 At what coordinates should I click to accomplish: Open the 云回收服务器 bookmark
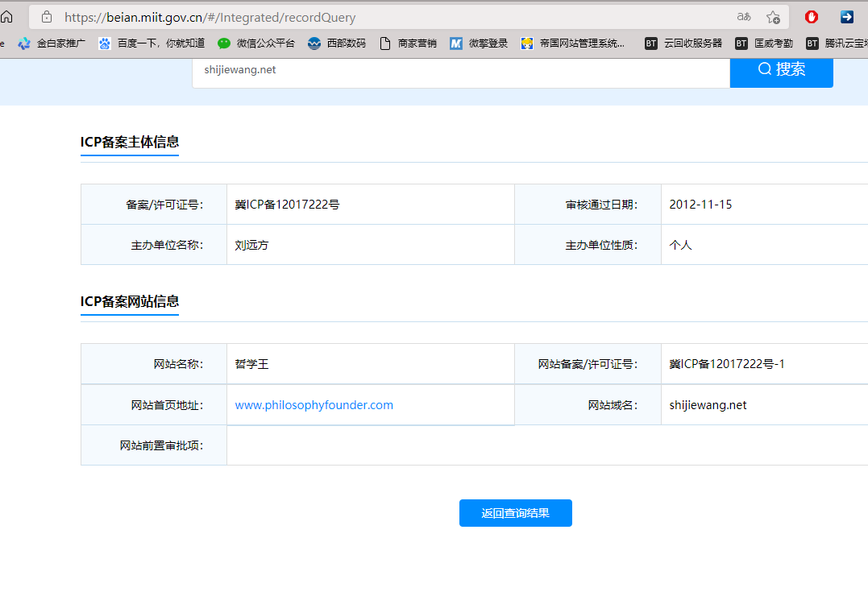click(x=683, y=43)
